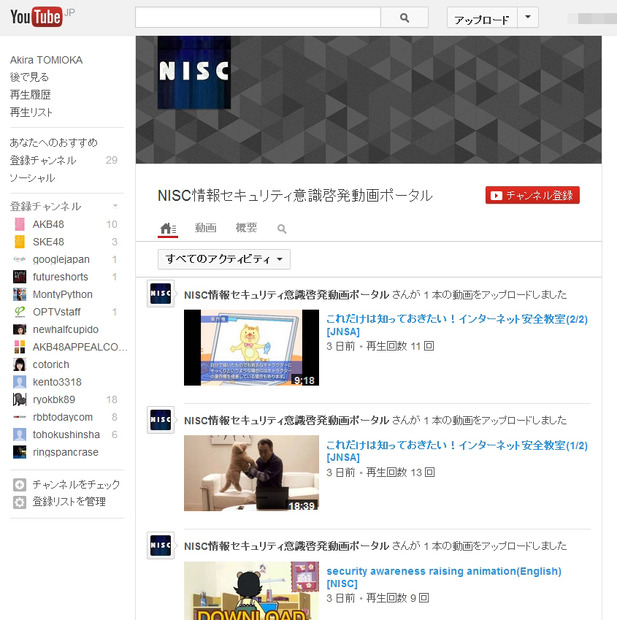Screen dimensions: 617x620
Task: Open the man with dog thumbnail 18:39
Action: [252, 473]
